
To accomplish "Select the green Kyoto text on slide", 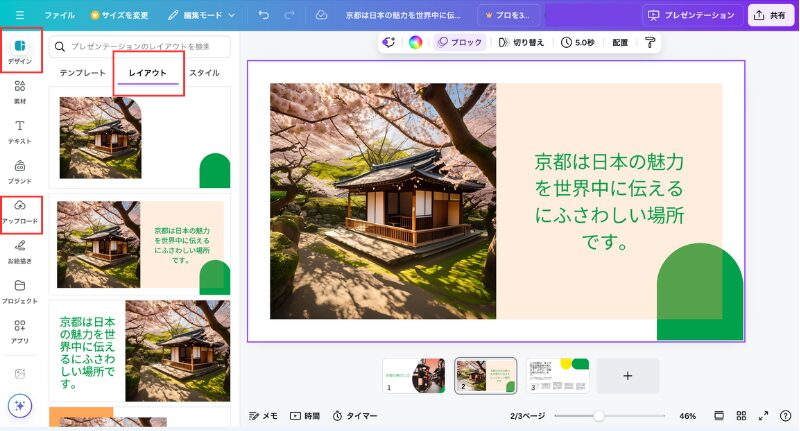I will tap(609, 201).
